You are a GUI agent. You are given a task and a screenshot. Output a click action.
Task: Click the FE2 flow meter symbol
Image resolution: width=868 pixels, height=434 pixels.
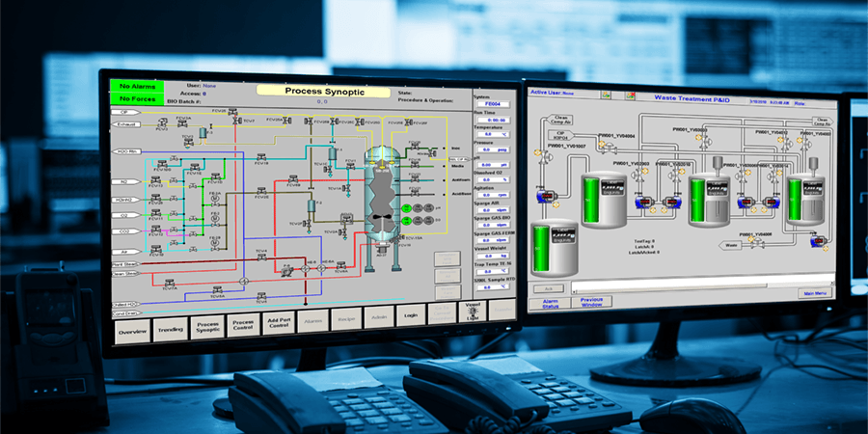point(215,218)
